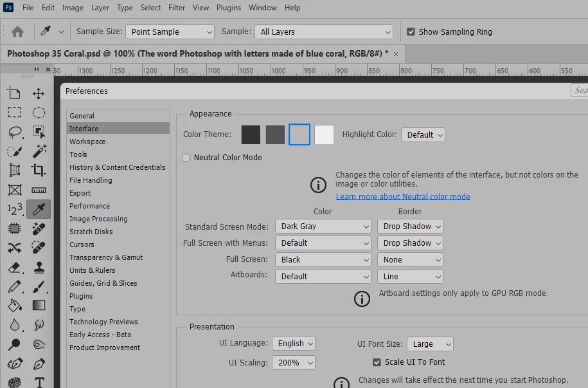This screenshot has width=588, height=388.
Task: Select the Eraser tool
Action: (x=15, y=267)
